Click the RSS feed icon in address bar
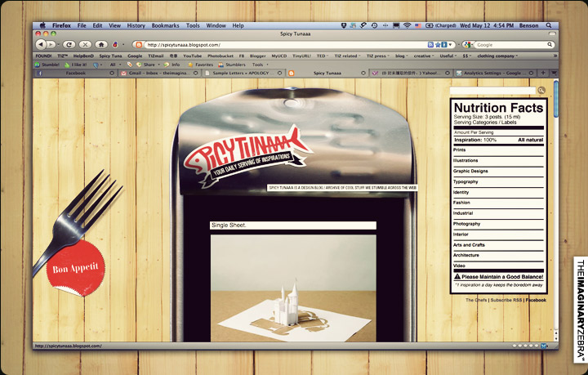This screenshot has width=588, height=375. (x=430, y=44)
